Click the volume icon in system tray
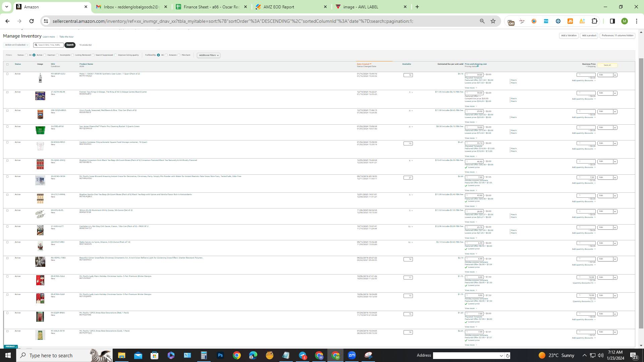The height and width of the screenshot is (362, 644). pyautogui.click(x=601, y=355)
